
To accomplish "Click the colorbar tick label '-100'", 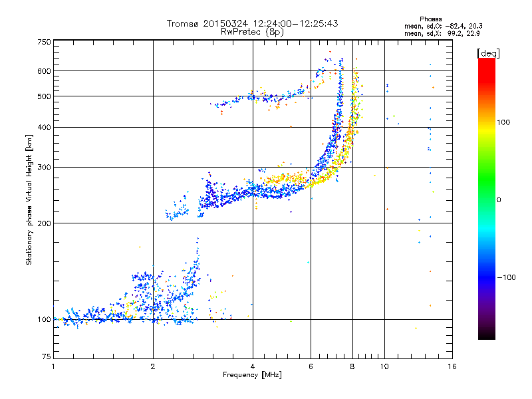I will click(x=507, y=277).
